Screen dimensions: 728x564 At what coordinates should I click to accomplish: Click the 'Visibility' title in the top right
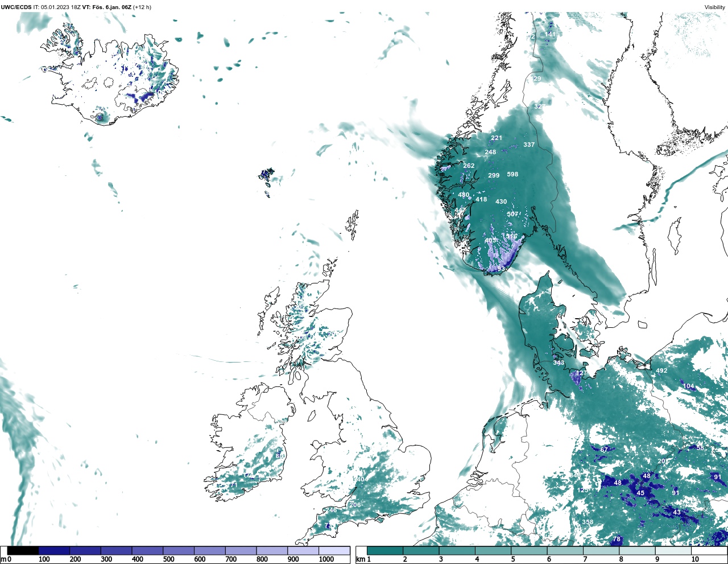[x=715, y=7]
